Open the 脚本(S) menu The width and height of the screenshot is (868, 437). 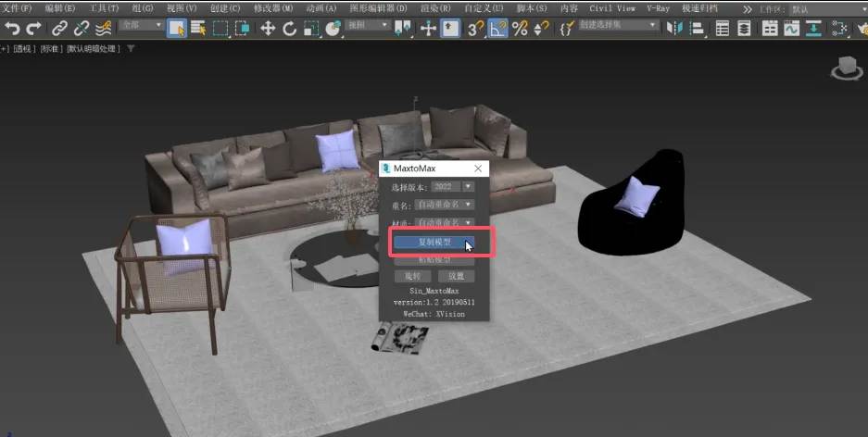click(532, 8)
